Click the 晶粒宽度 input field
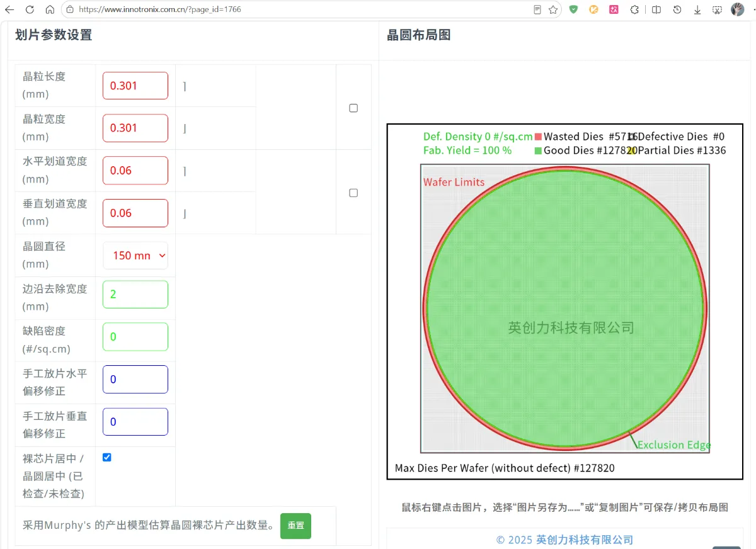 (x=135, y=128)
